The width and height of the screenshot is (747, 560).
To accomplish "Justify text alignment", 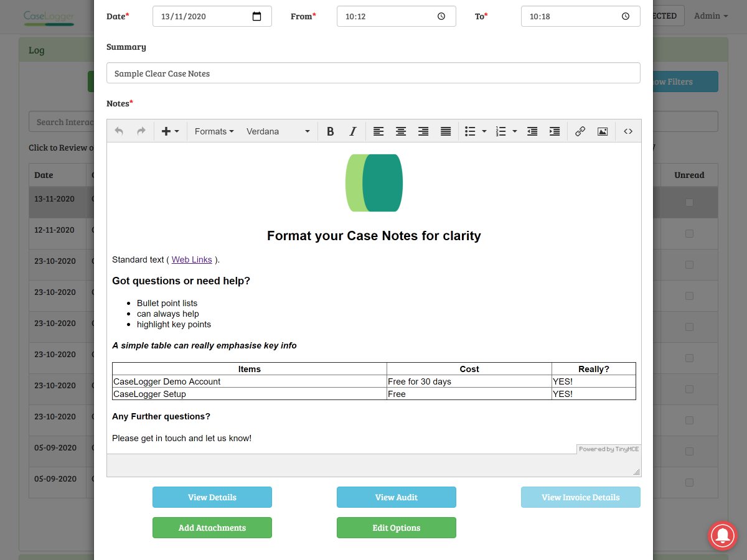I will pyautogui.click(x=446, y=131).
